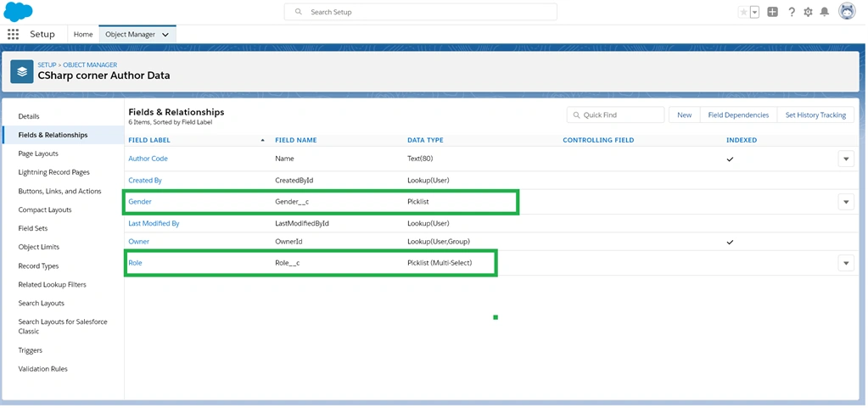Screen dimensions: 868x408
Task: Open the user profile avatar
Action: point(847,11)
